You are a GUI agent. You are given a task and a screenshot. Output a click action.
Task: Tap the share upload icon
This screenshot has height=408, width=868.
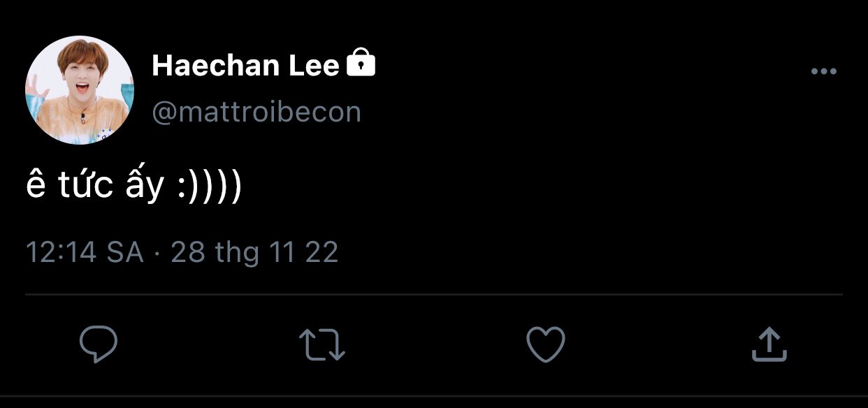[769, 344]
